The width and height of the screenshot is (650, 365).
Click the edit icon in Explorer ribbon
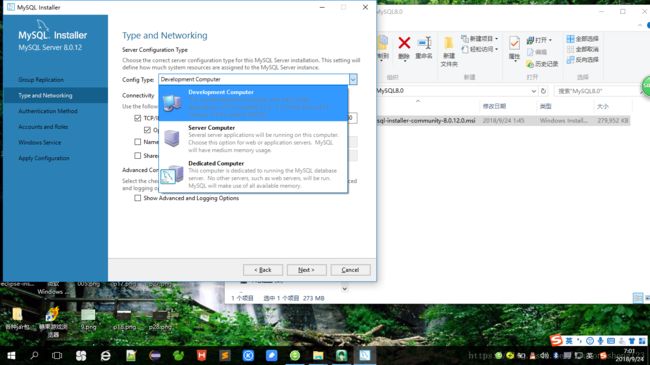pos(530,52)
